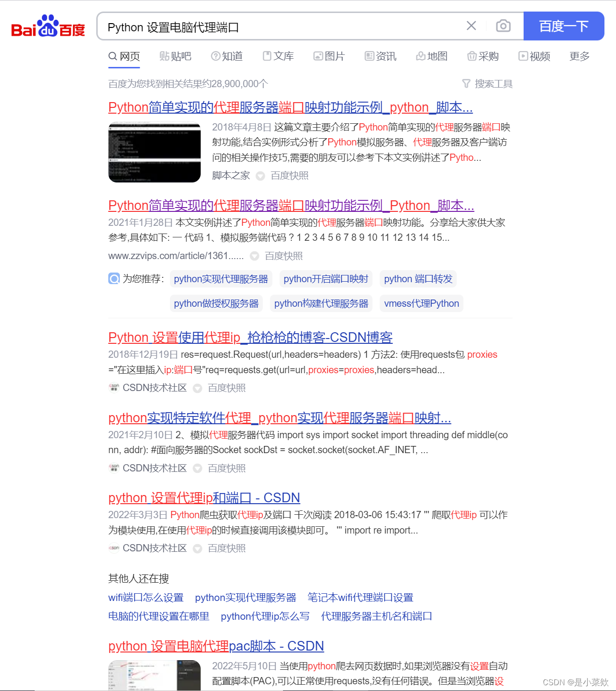Select the 网页 tab

coord(124,56)
